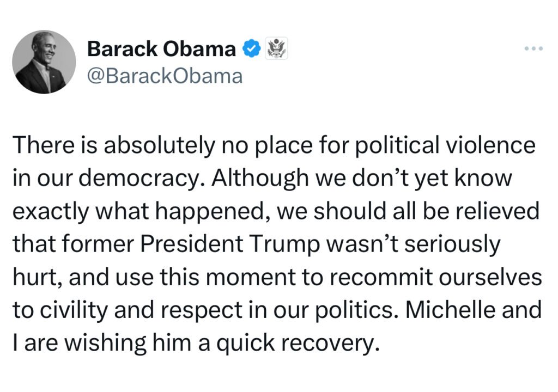Screen dimensions: 558x392
Task: Click the word "Michelle" in the tweet
Action: pos(451,309)
